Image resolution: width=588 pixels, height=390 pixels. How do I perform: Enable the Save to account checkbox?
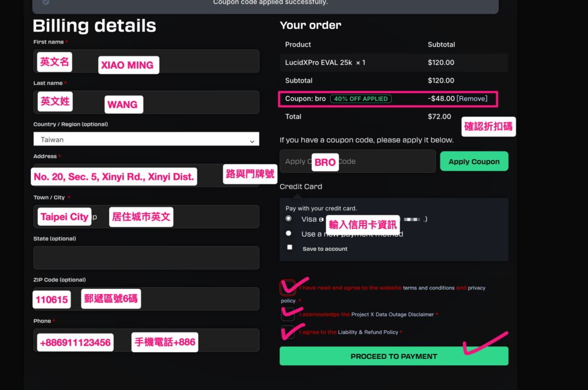[290, 248]
